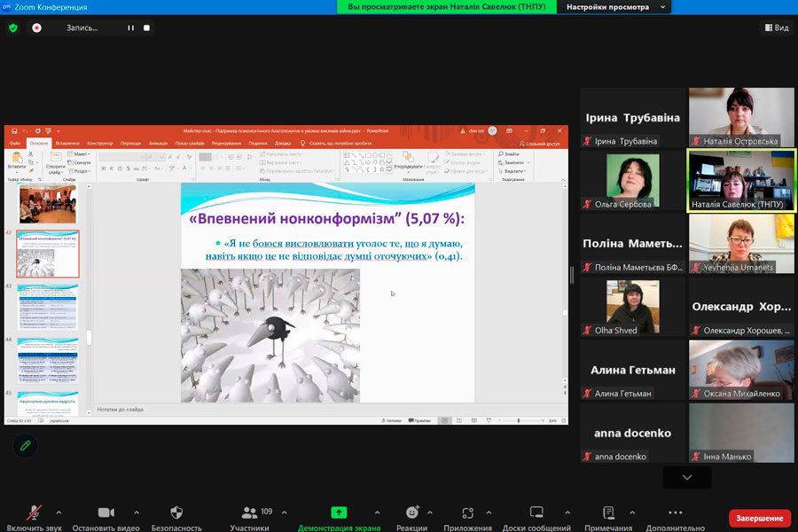Open the Вид view layout menu
The height and width of the screenshot is (532, 798).
coord(776,27)
